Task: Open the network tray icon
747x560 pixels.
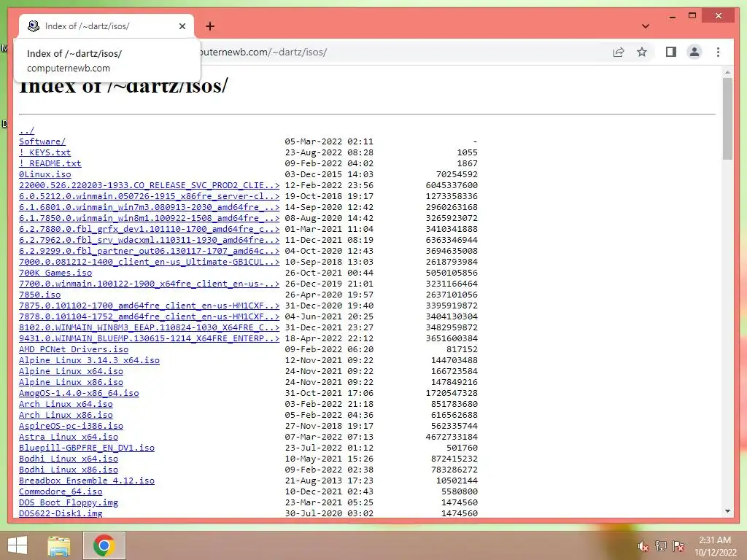Action: pyautogui.click(x=660, y=546)
